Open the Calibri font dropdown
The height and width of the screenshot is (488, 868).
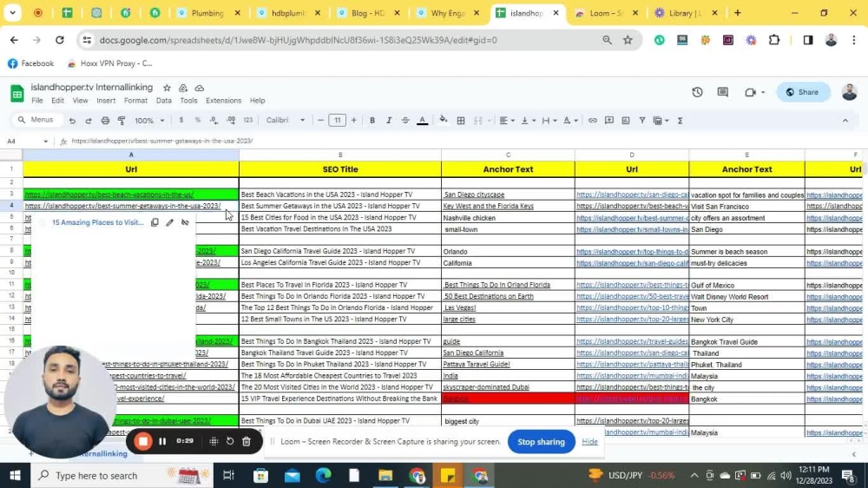click(x=285, y=120)
